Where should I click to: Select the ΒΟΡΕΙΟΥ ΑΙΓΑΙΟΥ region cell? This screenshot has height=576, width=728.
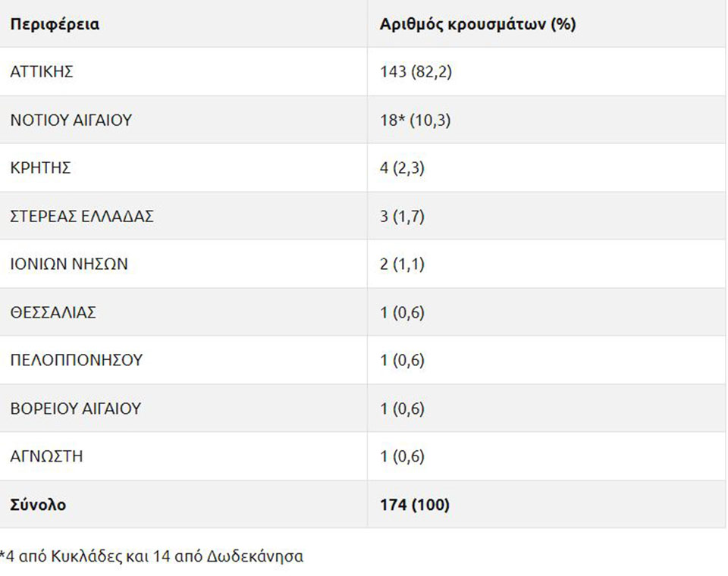click(x=76, y=409)
